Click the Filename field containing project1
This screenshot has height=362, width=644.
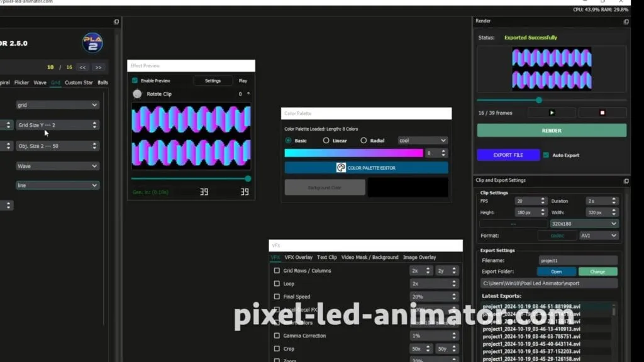[x=578, y=261]
